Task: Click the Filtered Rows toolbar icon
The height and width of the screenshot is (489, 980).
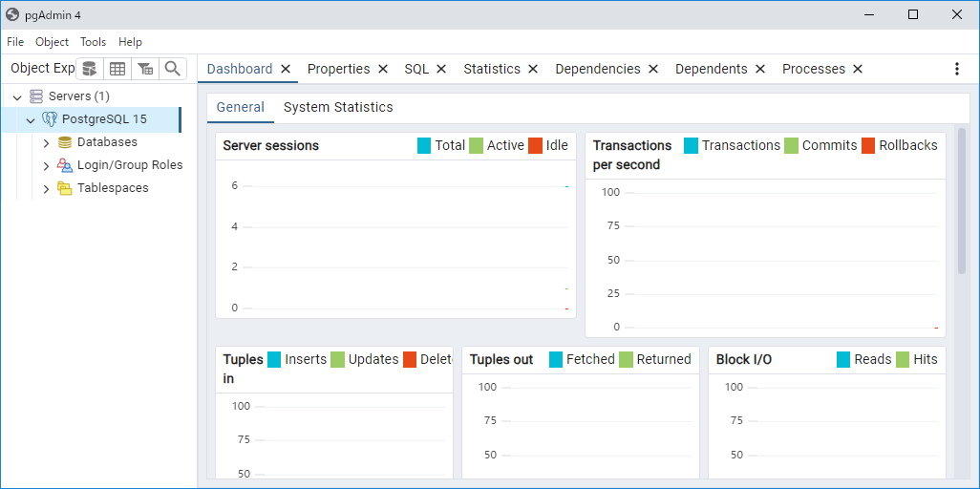Action: pyautogui.click(x=144, y=69)
